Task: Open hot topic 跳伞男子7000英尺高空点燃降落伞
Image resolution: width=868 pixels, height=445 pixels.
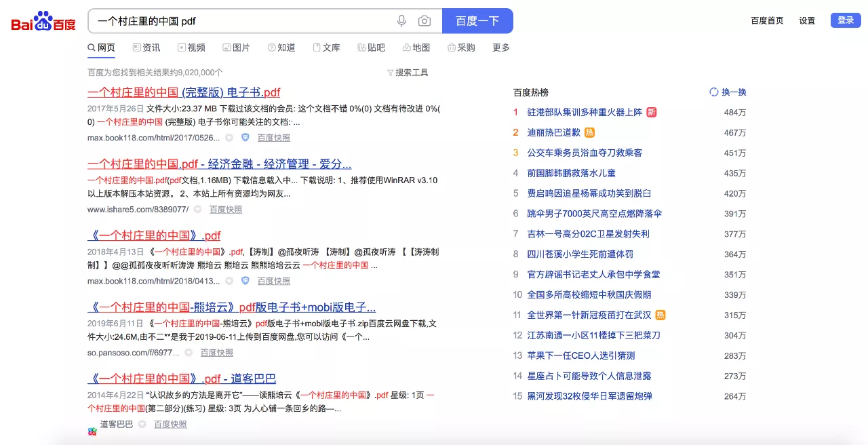Action: (x=594, y=214)
